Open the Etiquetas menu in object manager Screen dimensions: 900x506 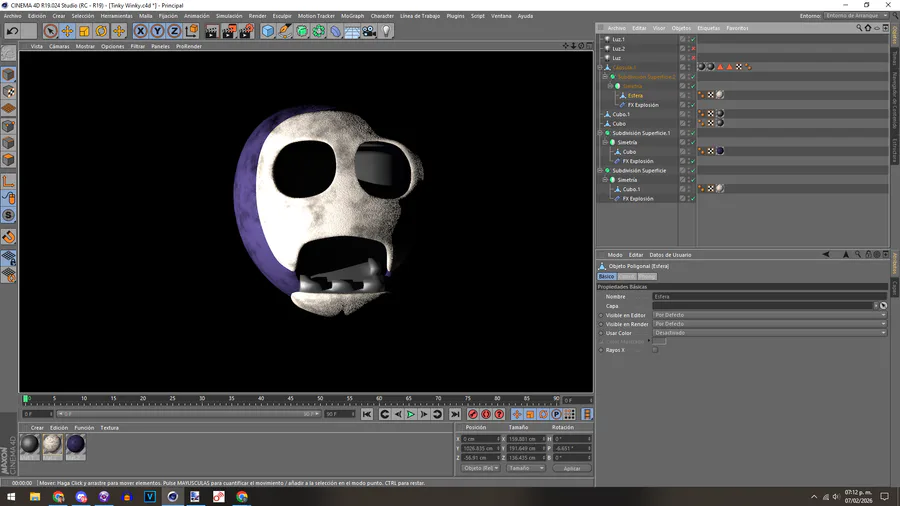709,28
